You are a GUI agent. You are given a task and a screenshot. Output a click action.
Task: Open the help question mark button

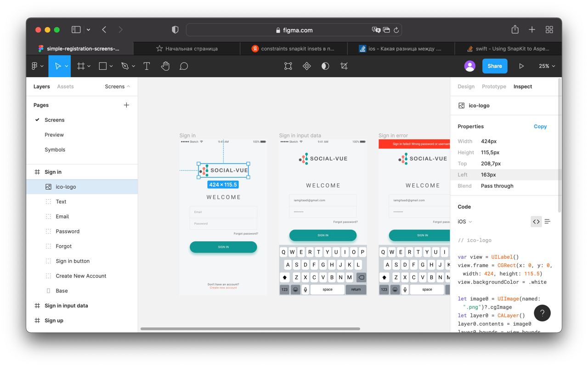[x=542, y=313]
